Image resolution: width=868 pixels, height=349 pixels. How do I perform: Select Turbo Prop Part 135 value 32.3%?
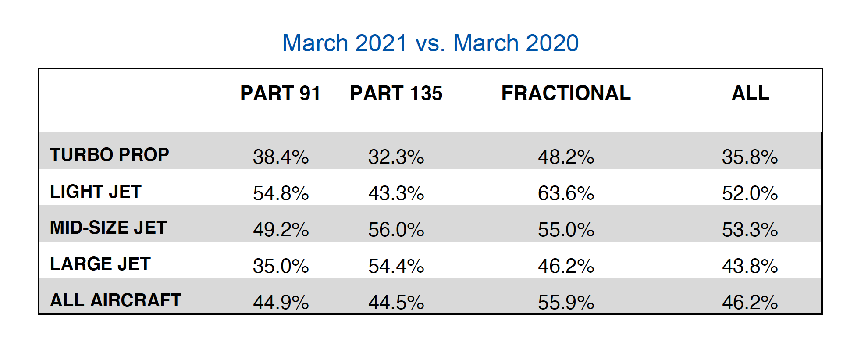tap(396, 157)
